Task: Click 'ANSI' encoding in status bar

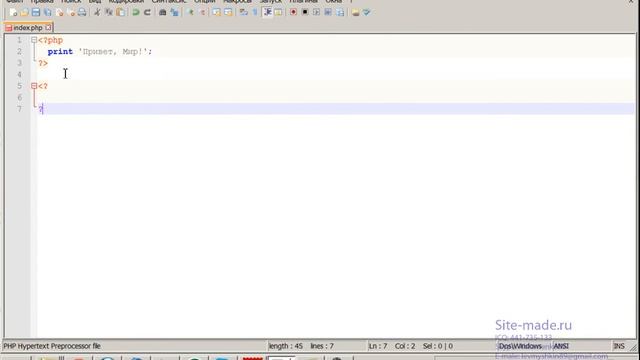Action: pyautogui.click(x=561, y=346)
